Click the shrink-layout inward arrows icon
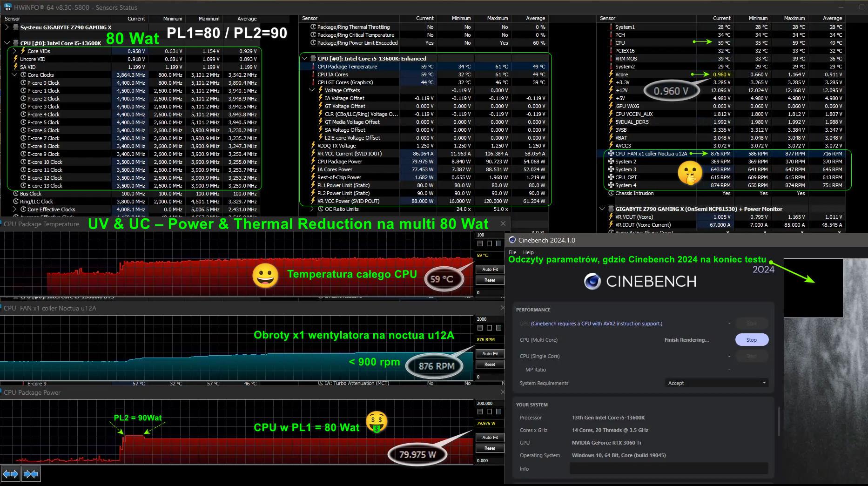 point(31,474)
